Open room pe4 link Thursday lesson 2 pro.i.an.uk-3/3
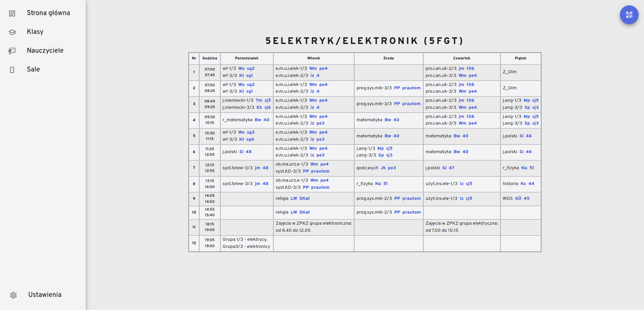 [x=473, y=91]
